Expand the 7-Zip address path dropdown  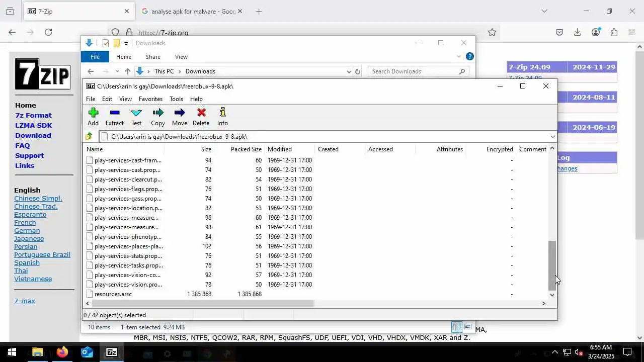[552, 137]
